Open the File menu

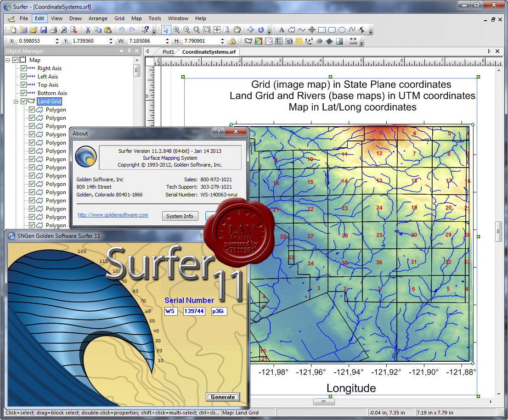coord(23,18)
